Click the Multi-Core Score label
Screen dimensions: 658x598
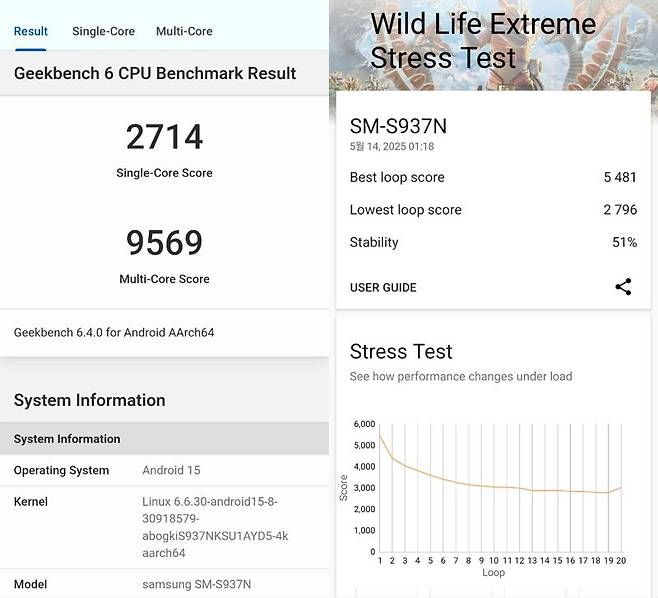[164, 279]
